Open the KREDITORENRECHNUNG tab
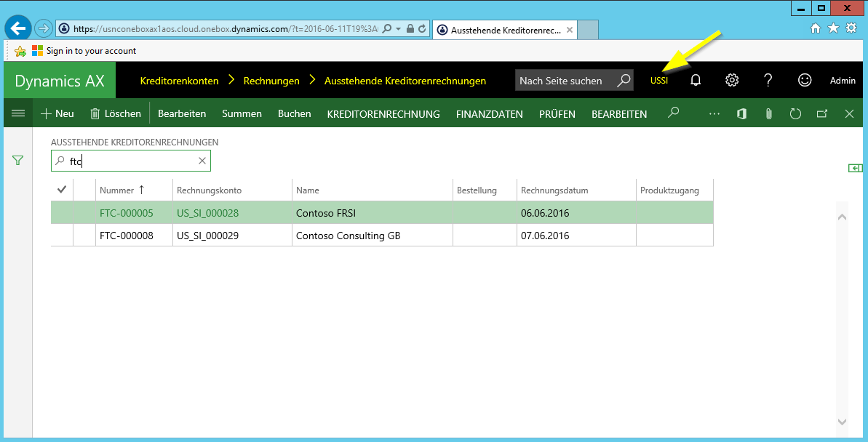Image resolution: width=868 pixels, height=442 pixels. 383,114
